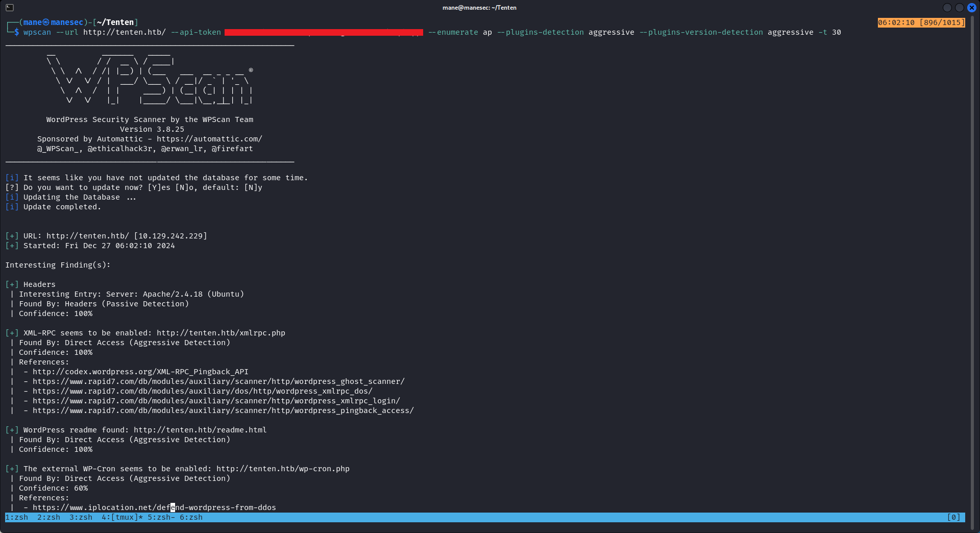Click the wpscan command at the prompt
This screenshot has width=980, height=533.
point(37,32)
